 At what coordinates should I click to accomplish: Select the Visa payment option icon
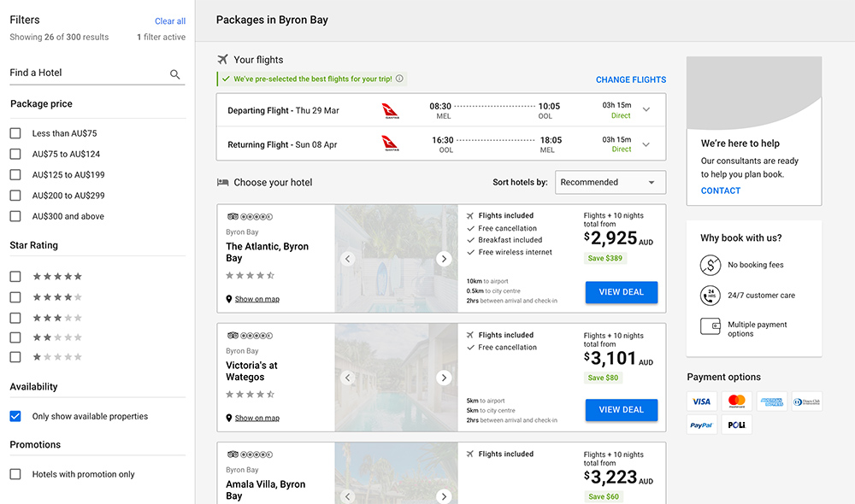pos(701,401)
